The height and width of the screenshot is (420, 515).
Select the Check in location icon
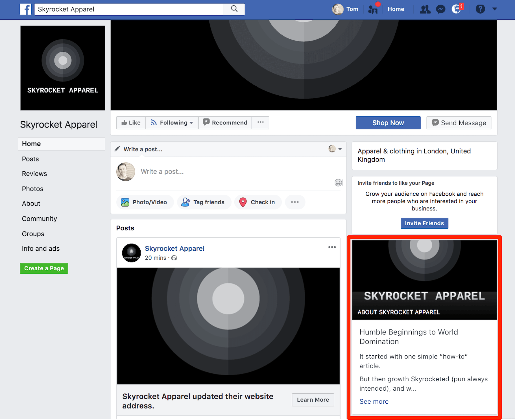click(243, 202)
